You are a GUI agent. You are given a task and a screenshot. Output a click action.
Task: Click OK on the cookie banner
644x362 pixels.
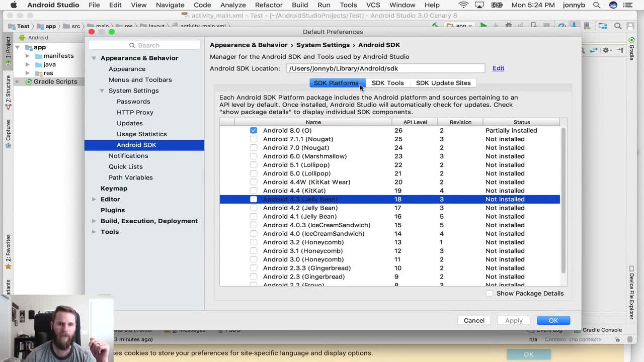click(x=528, y=354)
